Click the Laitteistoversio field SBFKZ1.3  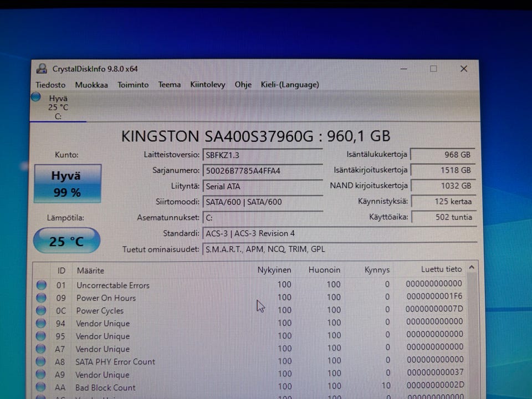(x=263, y=155)
